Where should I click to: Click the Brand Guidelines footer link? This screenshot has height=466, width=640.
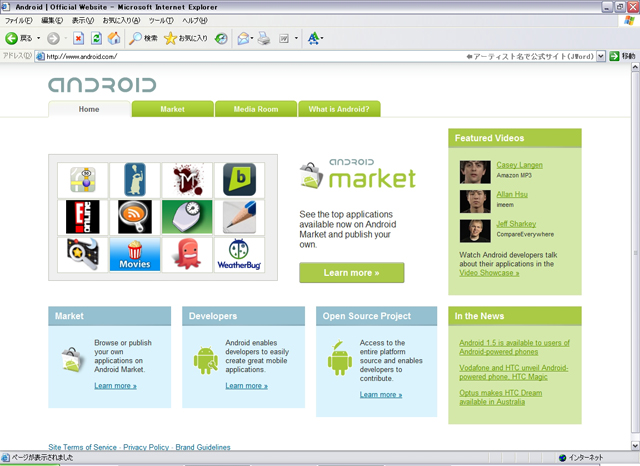[x=203, y=447]
